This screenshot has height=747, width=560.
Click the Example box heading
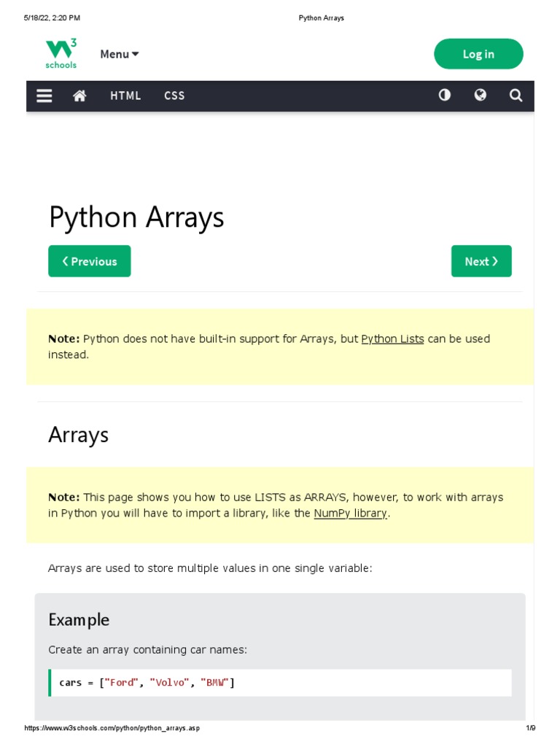(x=79, y=619)
